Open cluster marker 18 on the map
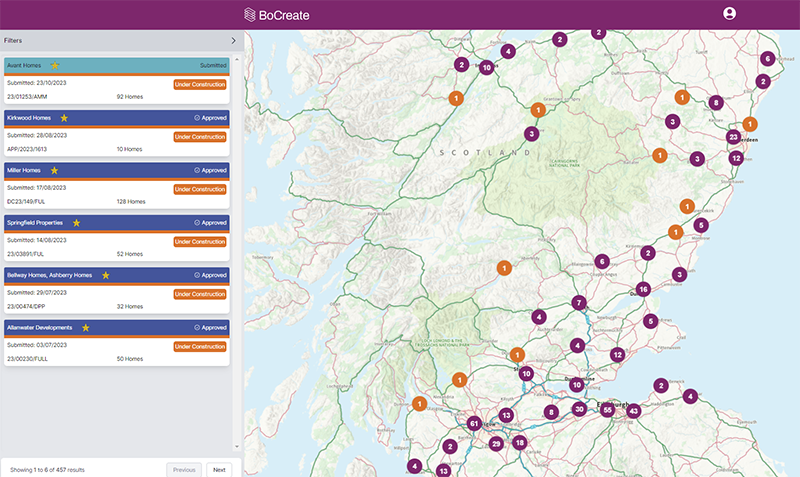800x477 pixels. [519, 442]
